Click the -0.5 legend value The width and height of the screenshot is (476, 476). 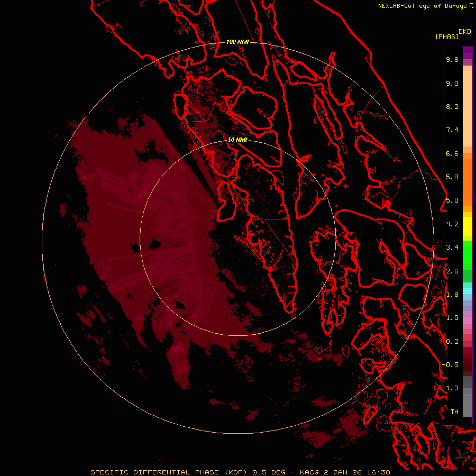tap(450, 365)
